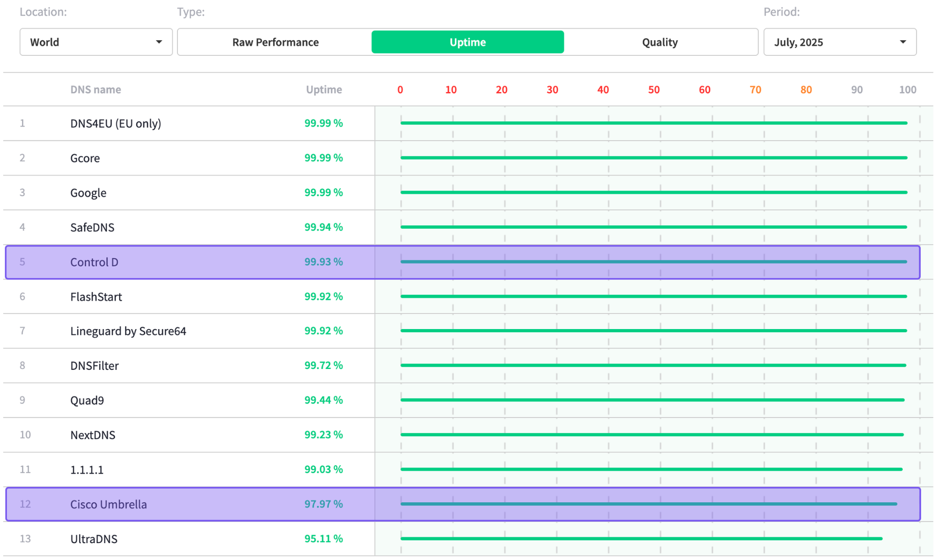The width and height of the screenshot is (939, 560).
Task: Click the 70 axis label
Action: tap(755, 90)
